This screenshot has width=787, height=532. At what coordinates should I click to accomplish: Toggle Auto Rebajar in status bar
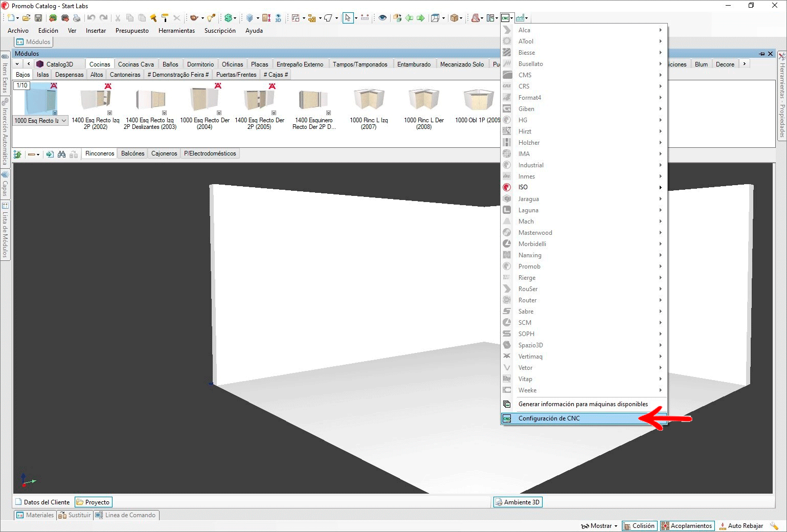pos(741,526)
